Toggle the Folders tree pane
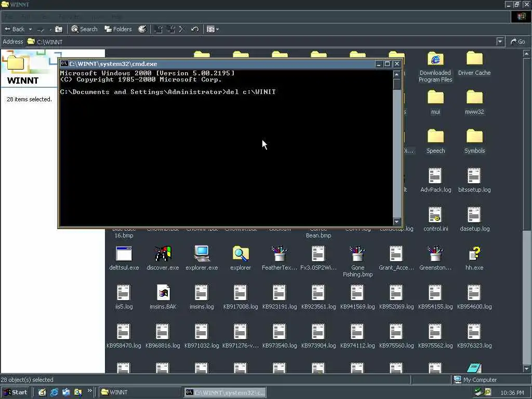Image resolution: width=532 pixels, height=399 pixels. tap(118, 29)
